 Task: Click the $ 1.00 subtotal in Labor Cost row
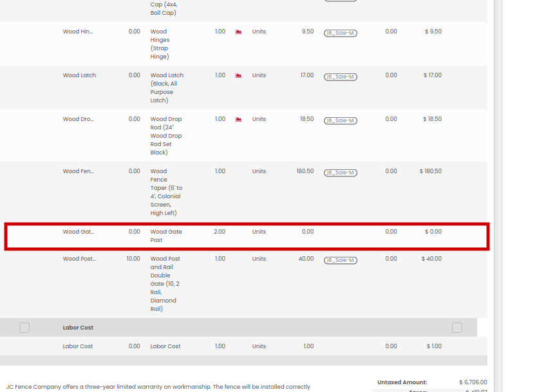tap(433, 346)
